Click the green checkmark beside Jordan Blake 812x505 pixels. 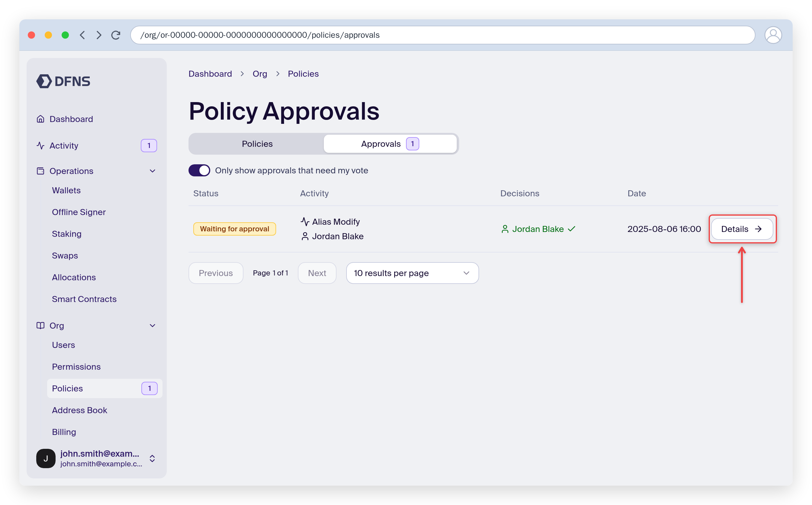[x=572, y=229]
